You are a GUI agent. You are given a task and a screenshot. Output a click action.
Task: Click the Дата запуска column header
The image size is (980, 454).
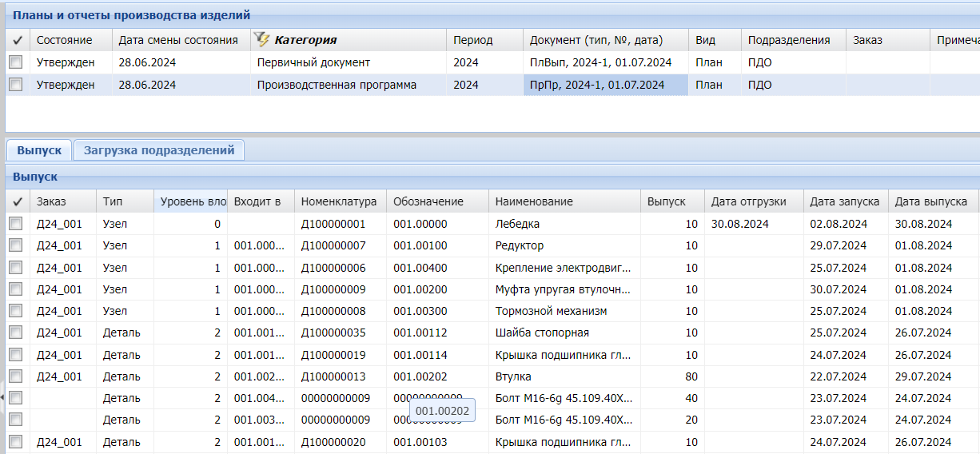(x=844, y=201)
